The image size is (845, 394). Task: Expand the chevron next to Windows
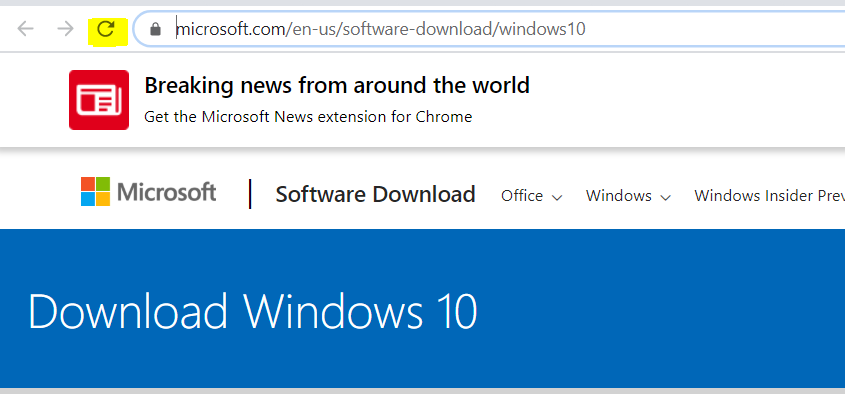click(x=666, y=198)
